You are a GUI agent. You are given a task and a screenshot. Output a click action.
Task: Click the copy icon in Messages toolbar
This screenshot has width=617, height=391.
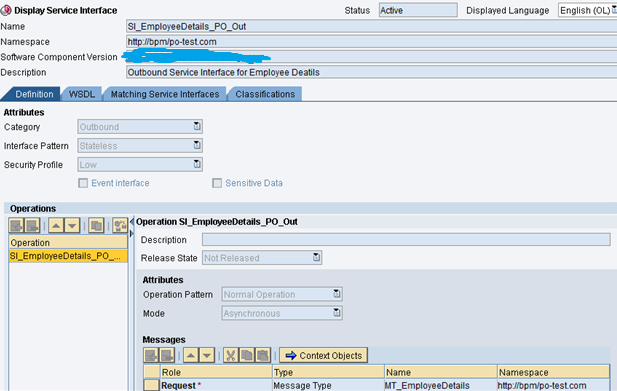pos(247,356)
